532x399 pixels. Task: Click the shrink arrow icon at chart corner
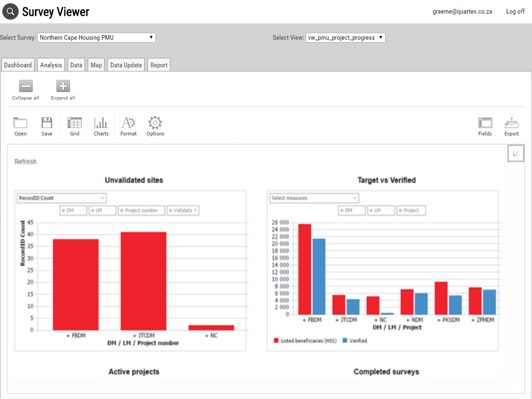click(516, 153)
